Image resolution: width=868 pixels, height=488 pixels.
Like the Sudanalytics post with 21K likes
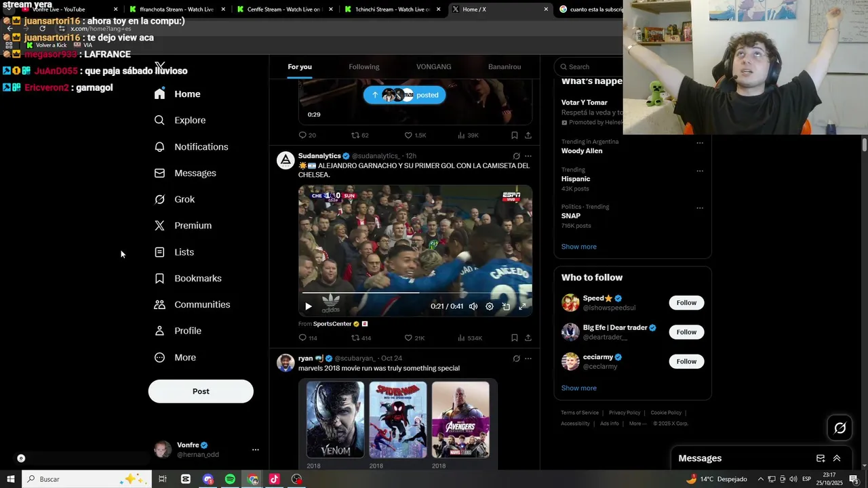coord(408,338)
